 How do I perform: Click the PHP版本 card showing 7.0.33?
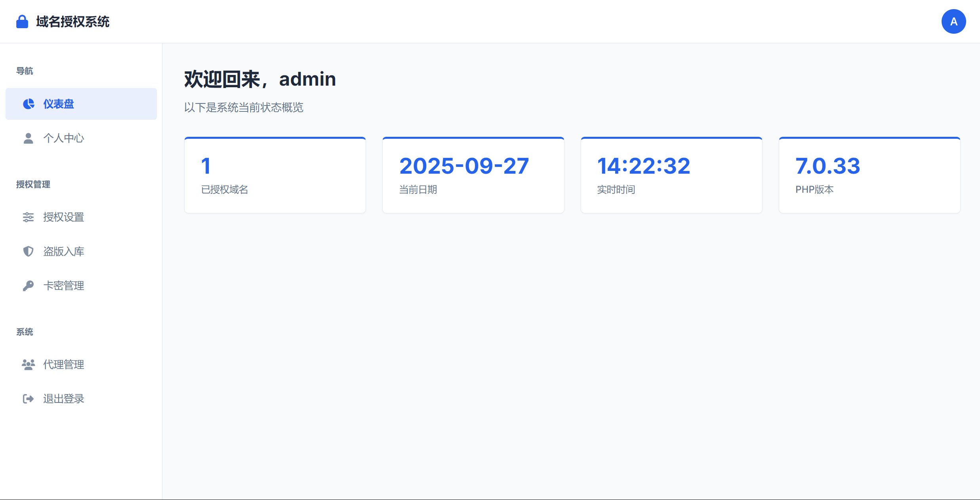tap(869, 175)
